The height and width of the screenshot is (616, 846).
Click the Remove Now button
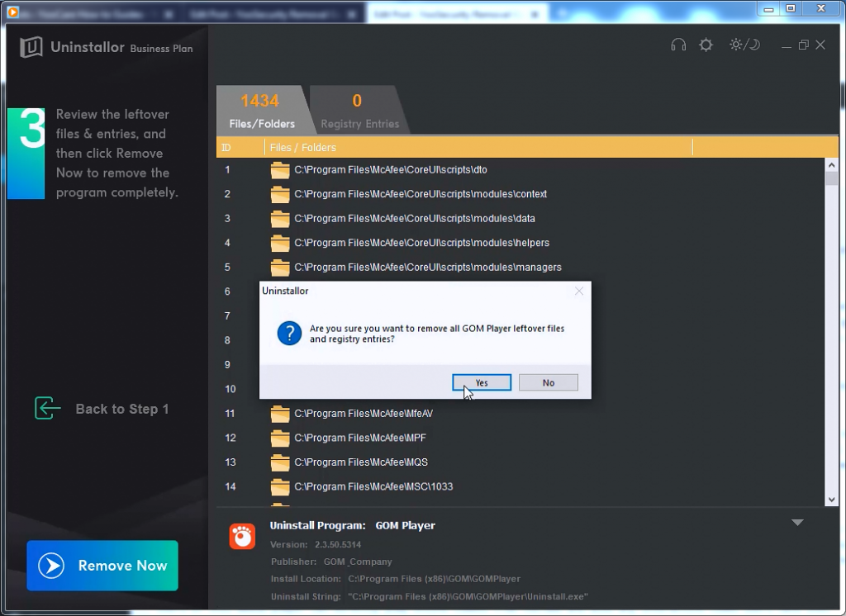click(102, 566)
